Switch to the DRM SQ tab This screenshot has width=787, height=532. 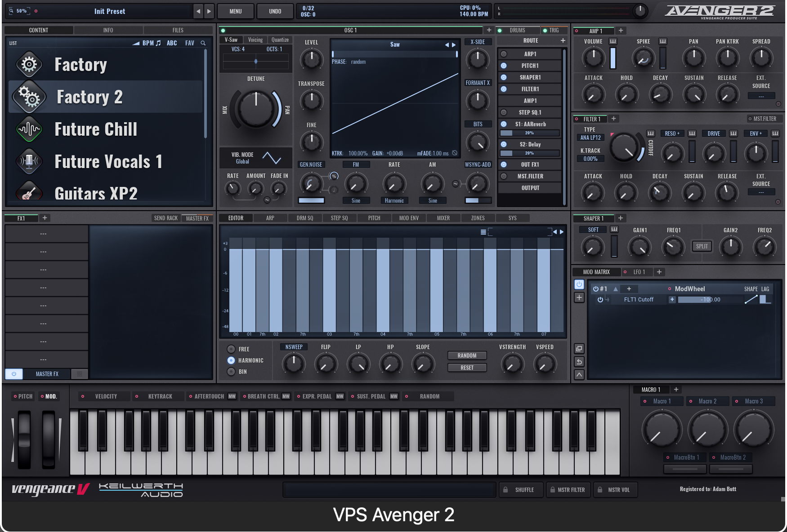(x=305, y=218)
